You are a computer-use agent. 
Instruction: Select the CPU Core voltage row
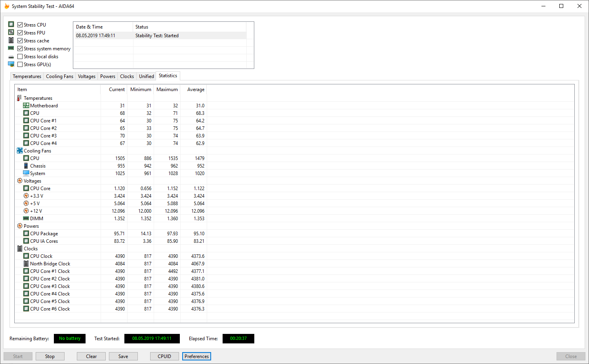click(x=111, y=189)
